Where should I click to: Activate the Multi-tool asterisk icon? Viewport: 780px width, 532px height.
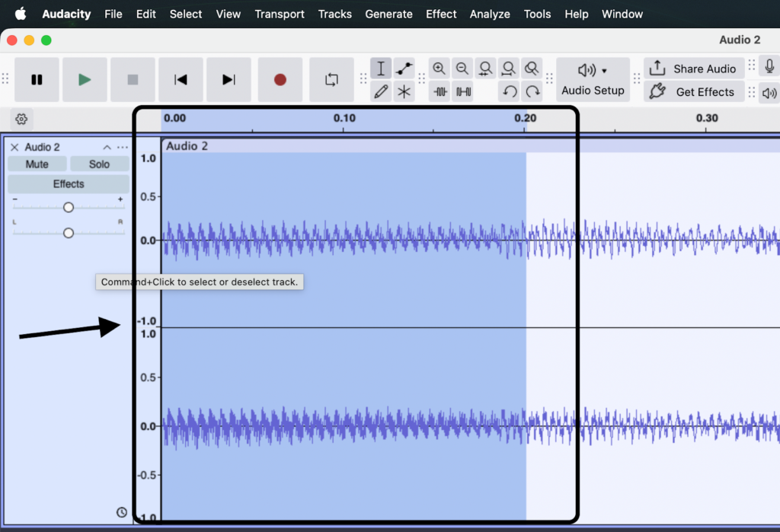pos(404,92)
